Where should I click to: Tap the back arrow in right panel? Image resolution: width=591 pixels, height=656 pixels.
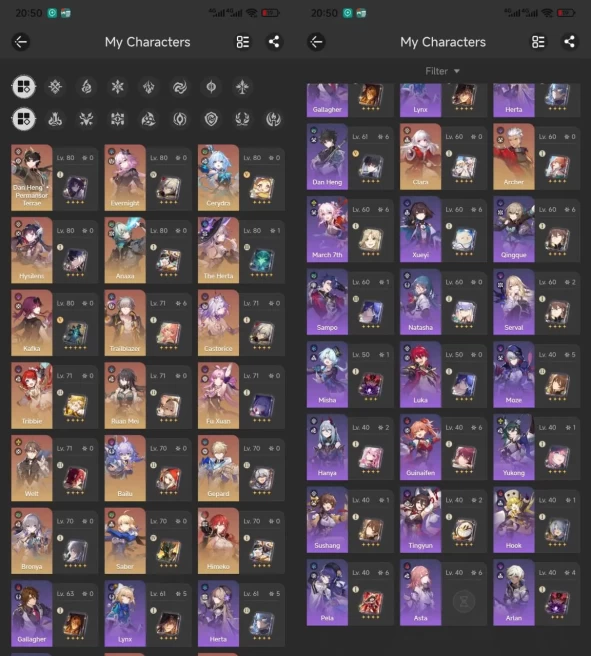[316, 42]
